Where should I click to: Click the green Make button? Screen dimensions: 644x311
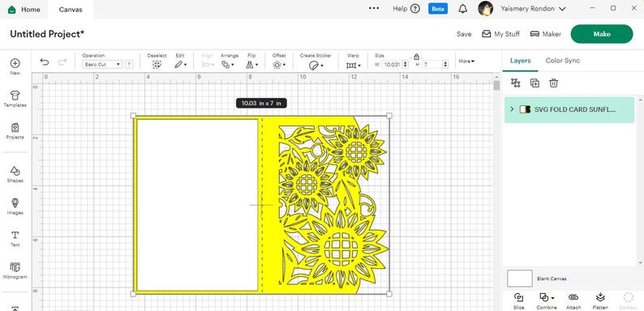pos(602,34)
